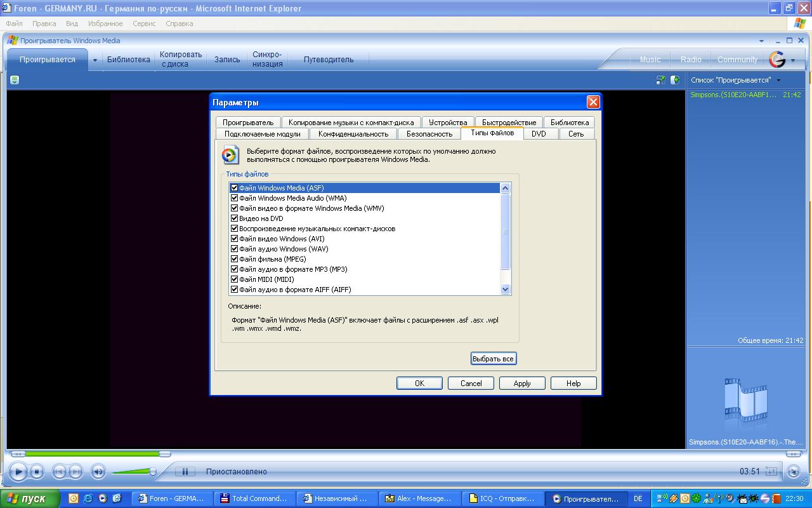Click the file types list scrollbar thumb
812x508 pixels.
(x=506, y=231)
